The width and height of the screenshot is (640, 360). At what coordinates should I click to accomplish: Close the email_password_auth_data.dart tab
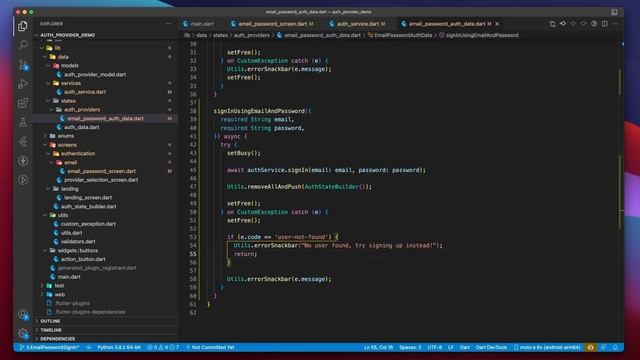click(497, 24)
